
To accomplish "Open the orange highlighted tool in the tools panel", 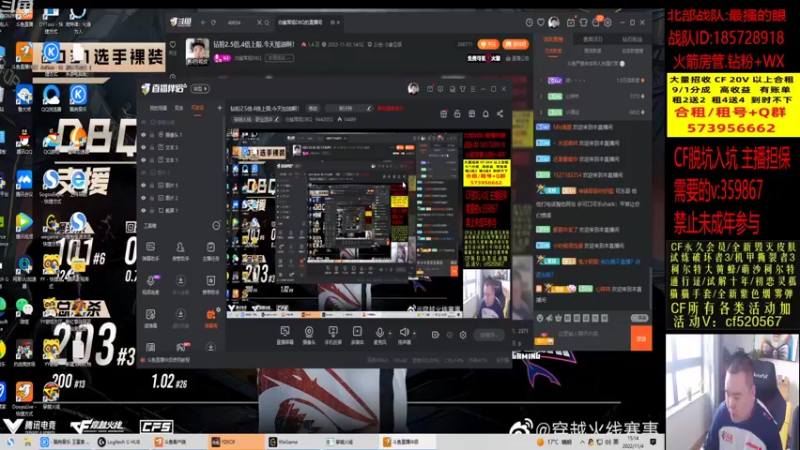I will (x=211, y=318).
